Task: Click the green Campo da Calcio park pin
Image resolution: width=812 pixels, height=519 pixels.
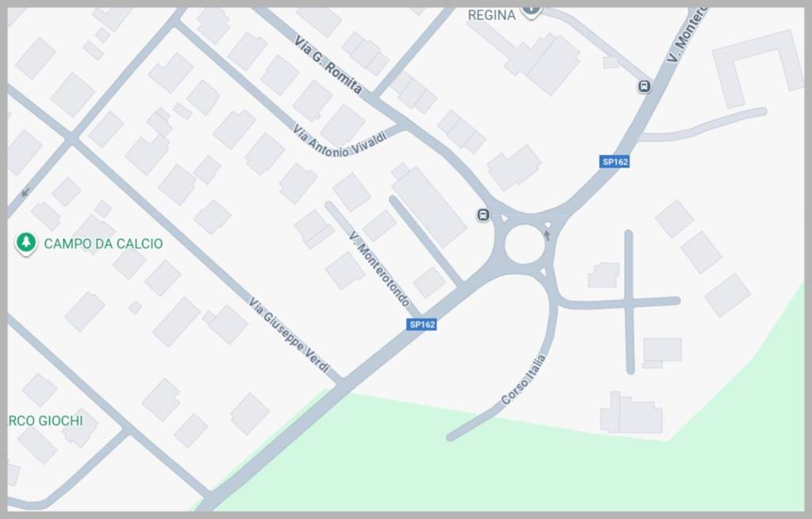Action: coord(26,243)
